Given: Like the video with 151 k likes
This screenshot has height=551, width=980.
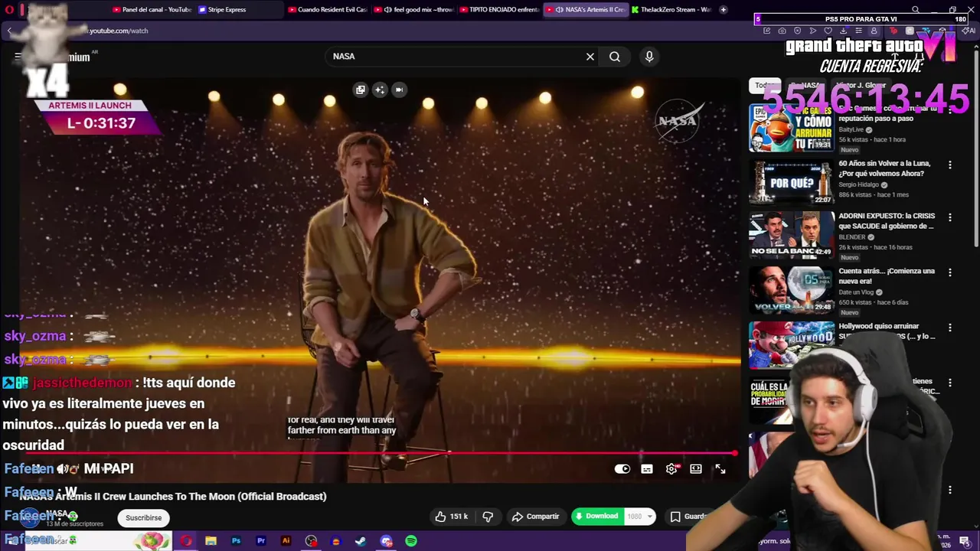Looking at the screenshot, I should click(451, 517).
